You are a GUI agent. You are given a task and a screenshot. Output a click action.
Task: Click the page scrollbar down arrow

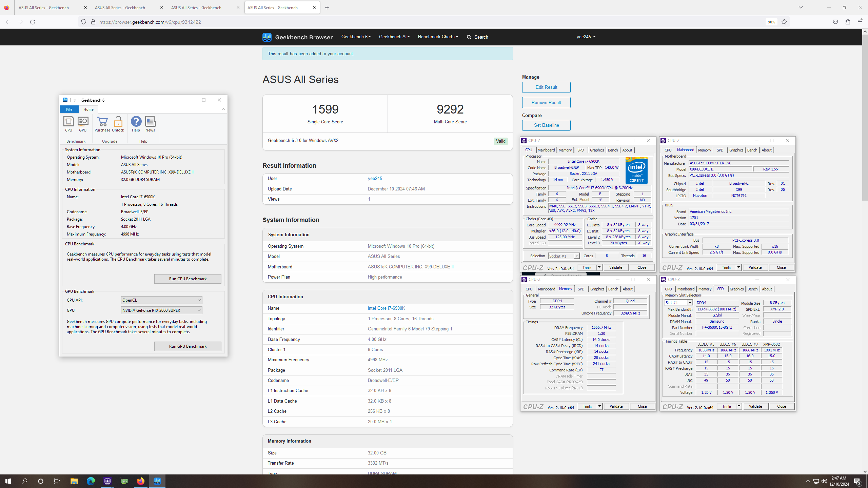[865, 471]
